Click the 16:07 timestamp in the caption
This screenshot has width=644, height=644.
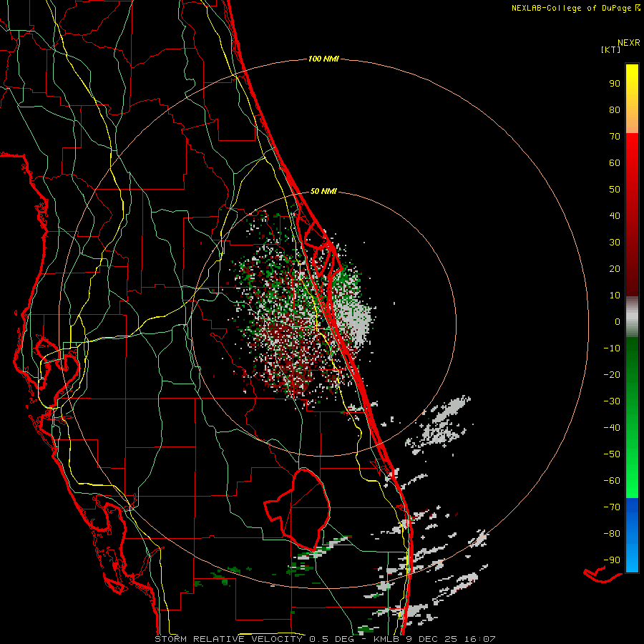point(480,639)
